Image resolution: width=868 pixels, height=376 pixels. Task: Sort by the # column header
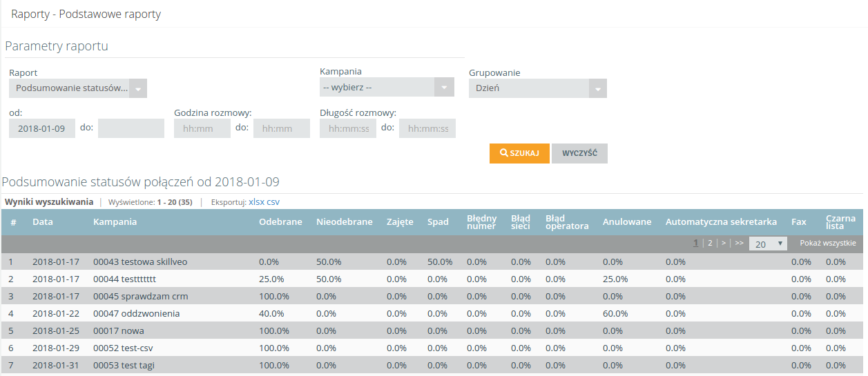click(x=13, y=222)
